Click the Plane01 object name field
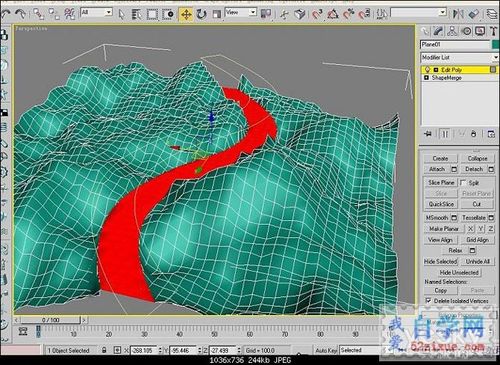The image size is (500, 365). tap(454, 45)
